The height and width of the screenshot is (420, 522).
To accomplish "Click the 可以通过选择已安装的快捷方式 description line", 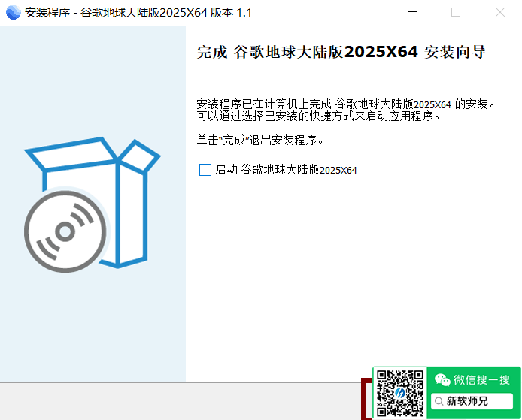I will point(318,116).
